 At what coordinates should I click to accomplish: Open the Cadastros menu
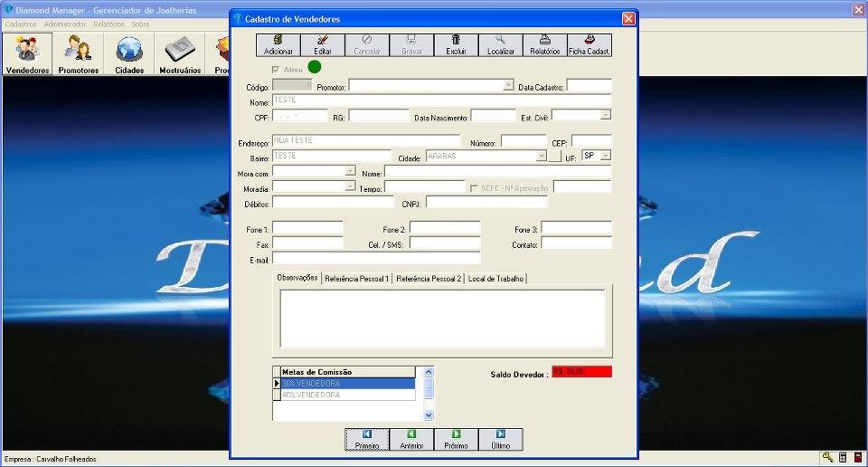21,24
